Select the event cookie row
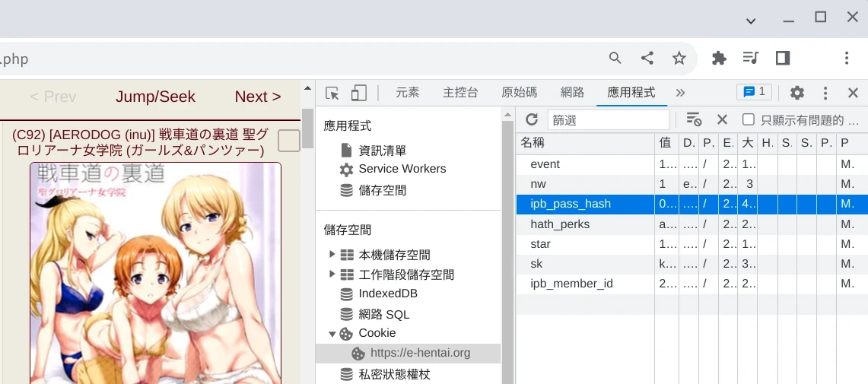This screenshot has height=384, width=868. pyautogui.click(x=692, y=164)
